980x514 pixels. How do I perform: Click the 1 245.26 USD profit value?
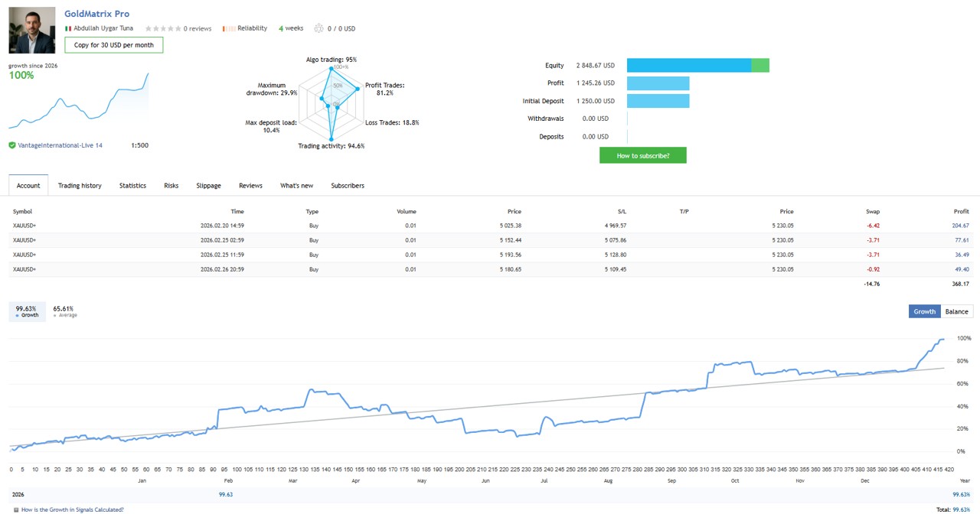(596, 83)
